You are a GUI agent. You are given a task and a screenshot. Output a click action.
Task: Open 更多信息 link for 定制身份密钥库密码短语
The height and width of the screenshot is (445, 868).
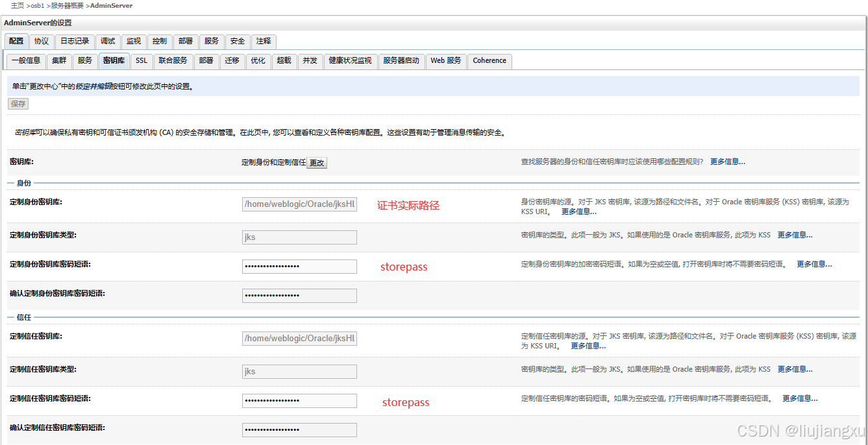[x=815, y=264]
